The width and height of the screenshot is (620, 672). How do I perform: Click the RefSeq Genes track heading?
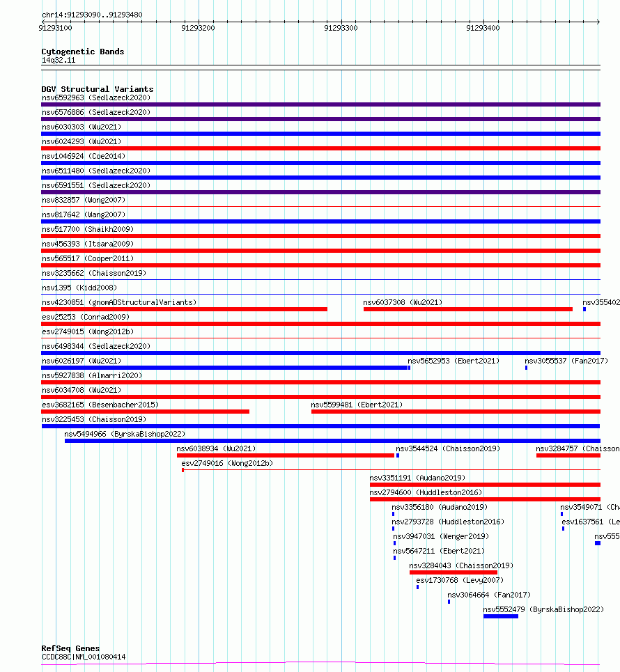pos(71,648)
